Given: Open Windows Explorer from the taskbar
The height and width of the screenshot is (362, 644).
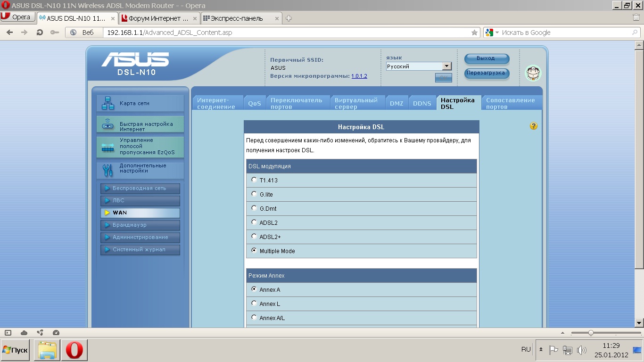Looking at the screenshot, I should (x=48, y=350).
